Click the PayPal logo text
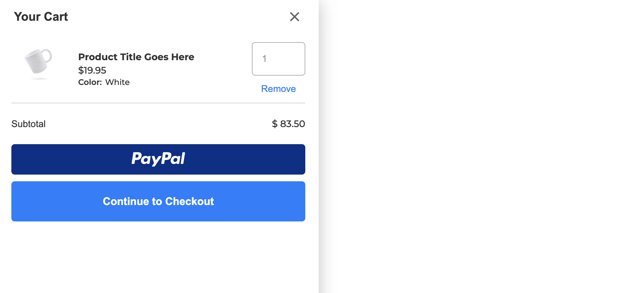 pos(158,159)
